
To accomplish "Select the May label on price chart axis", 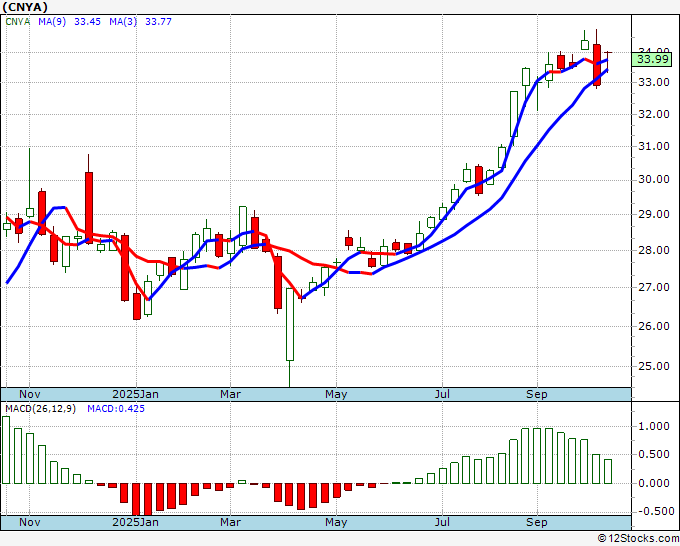I will [x=336, y=394].
